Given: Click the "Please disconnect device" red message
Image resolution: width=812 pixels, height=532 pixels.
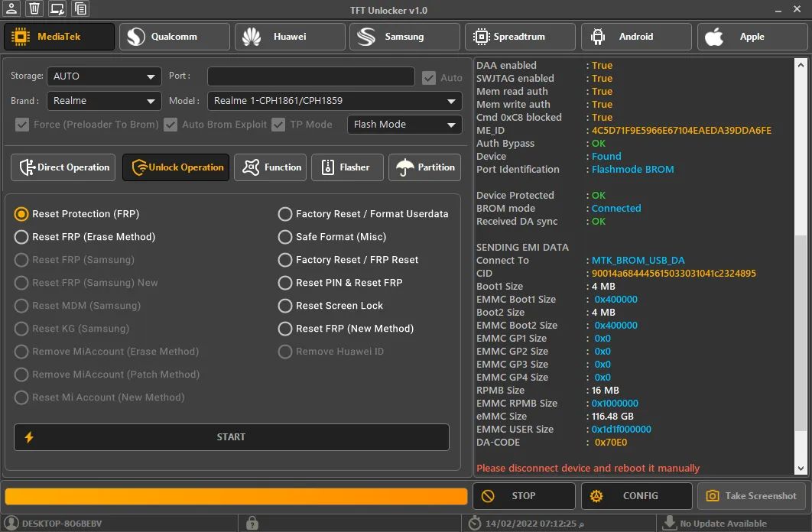Looking at the screenshot, I should 588,469.
